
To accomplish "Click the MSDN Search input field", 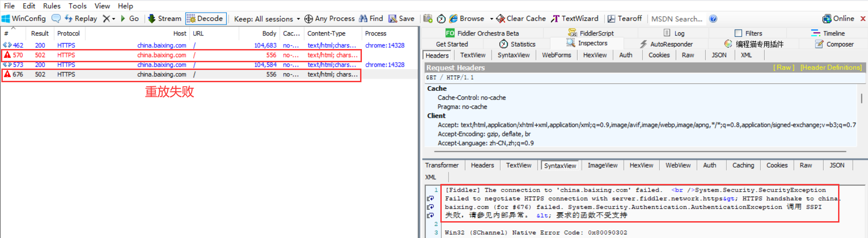I will [x=677, y=19].
